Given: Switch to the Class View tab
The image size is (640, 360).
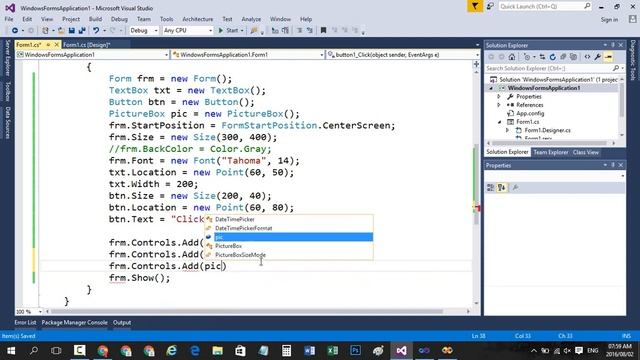Looking at the screenshot, I should [586, 152].
